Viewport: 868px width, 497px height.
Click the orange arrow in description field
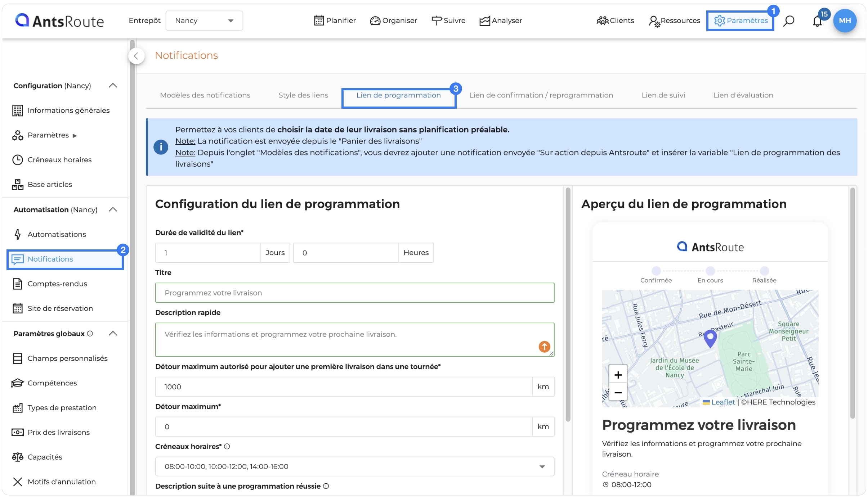544,347
